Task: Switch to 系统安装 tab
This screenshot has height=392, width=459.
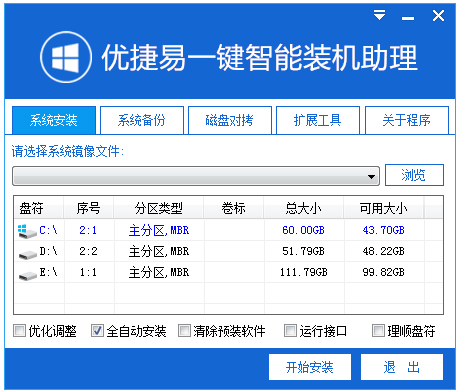Action: pos(54,120)
